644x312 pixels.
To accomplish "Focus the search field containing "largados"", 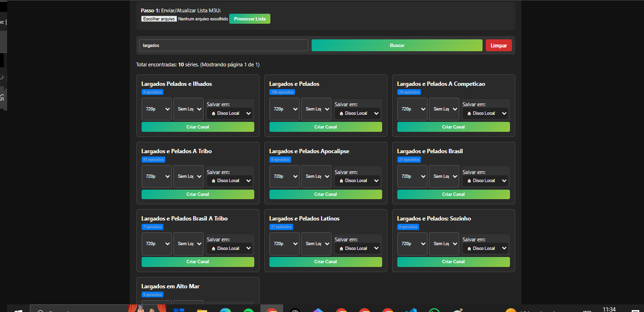I will point(224,46).
